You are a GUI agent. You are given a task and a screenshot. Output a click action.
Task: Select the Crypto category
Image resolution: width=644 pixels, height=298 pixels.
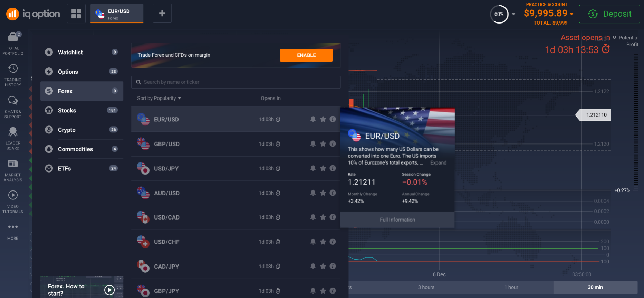click(82, 130)
